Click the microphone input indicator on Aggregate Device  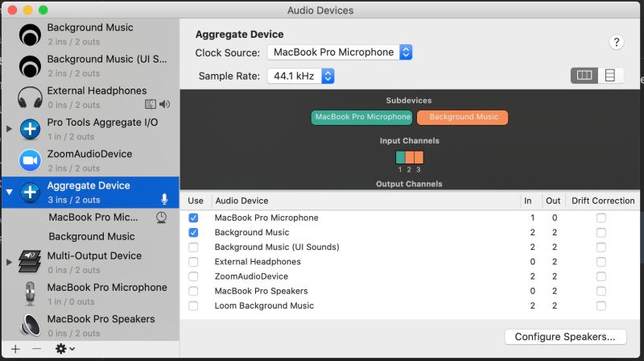click(x=164, y=199)
